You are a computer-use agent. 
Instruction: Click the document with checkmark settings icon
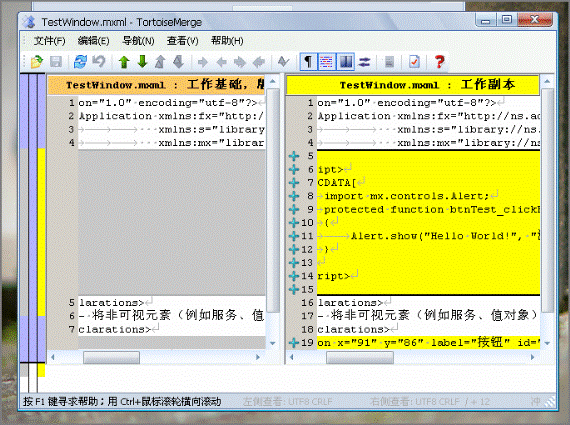point(414,62)
